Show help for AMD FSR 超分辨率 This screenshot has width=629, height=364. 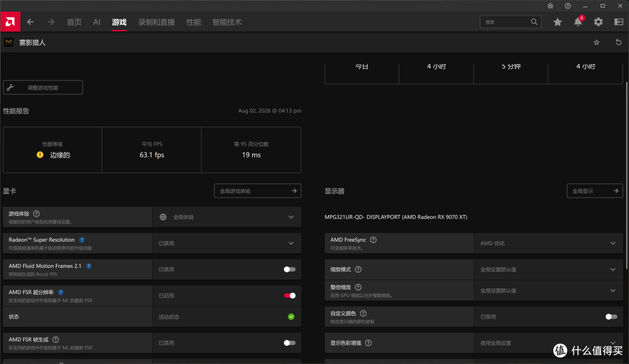[x=61, y=292]
